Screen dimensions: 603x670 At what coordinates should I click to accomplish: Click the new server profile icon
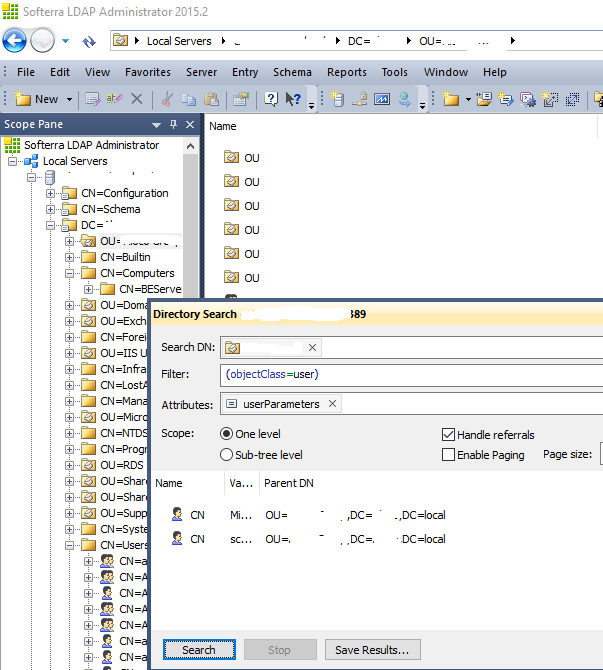337,99
